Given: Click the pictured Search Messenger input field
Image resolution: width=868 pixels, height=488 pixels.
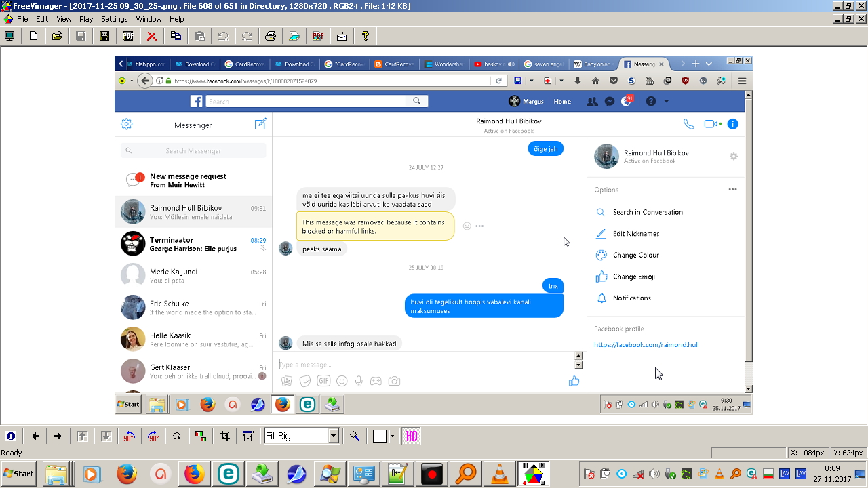Looking at the screenshot, I should (193, 150).
